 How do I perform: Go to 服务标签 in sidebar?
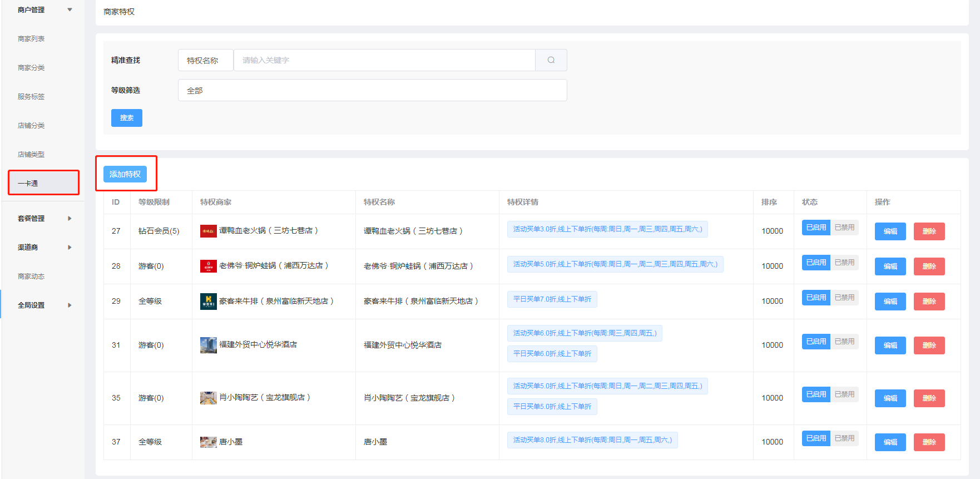point(31,97)
